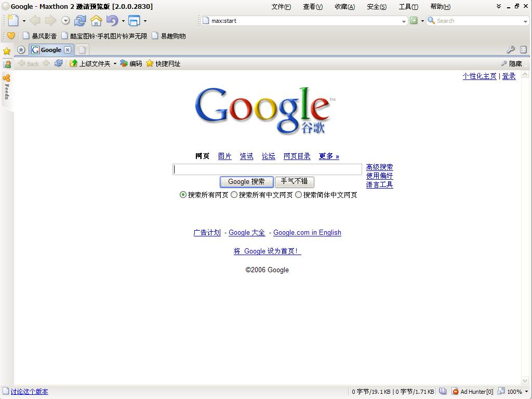Go to Home page icon
This screenshot has width=532, height=399.
[x=96, y=21]
